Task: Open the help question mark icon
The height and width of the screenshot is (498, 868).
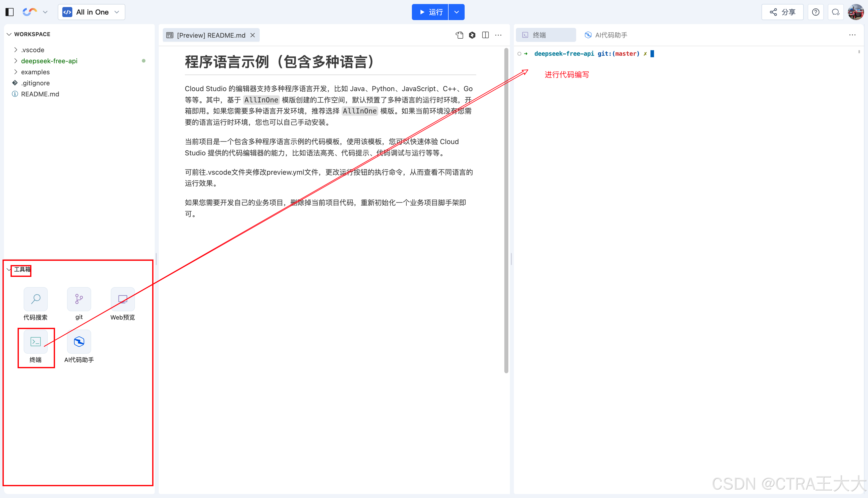Action: coord(816,12)
